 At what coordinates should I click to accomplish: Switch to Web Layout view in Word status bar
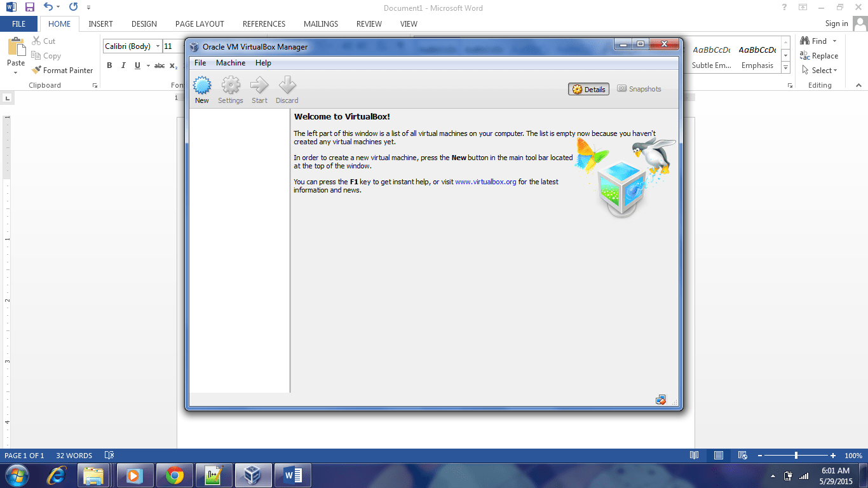click(742, 456)
